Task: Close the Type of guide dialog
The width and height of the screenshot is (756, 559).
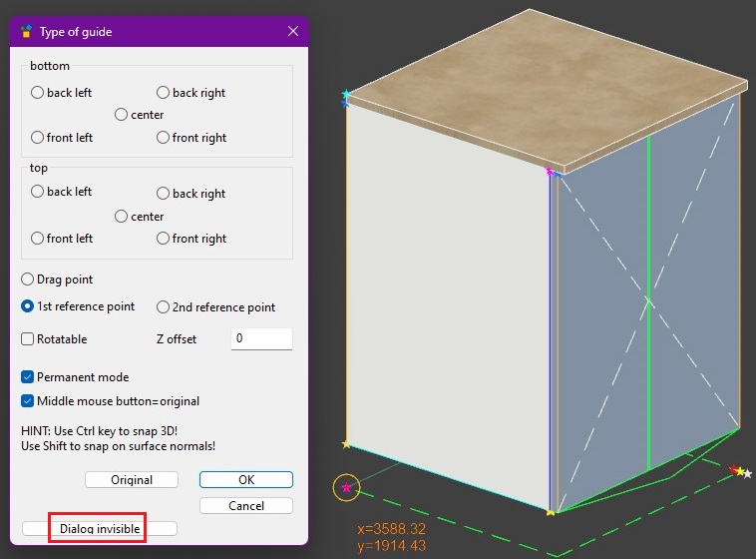Action: 292,31
